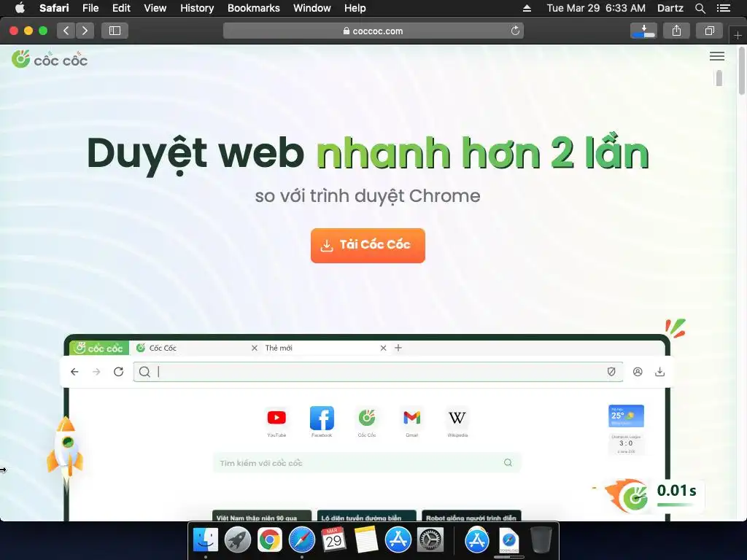This screenshot has height=560, width=747.
Task: Click the Dartz user name in menu bar
Action: pos(670,8)
